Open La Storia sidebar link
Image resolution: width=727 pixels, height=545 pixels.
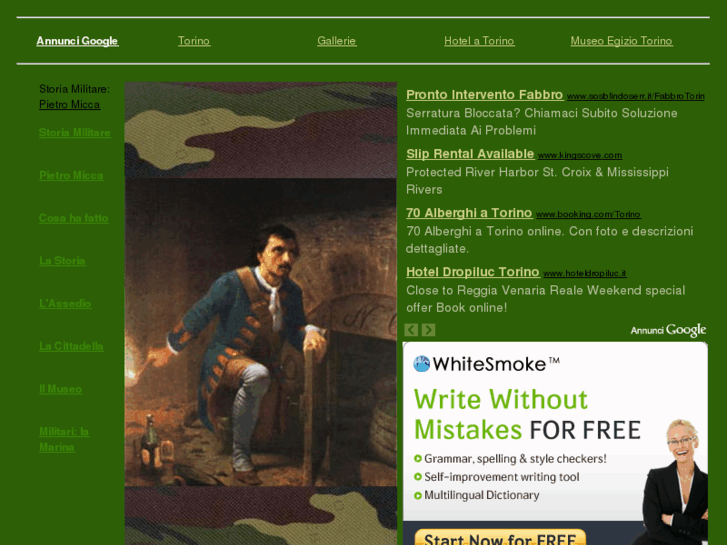(62, 261)
